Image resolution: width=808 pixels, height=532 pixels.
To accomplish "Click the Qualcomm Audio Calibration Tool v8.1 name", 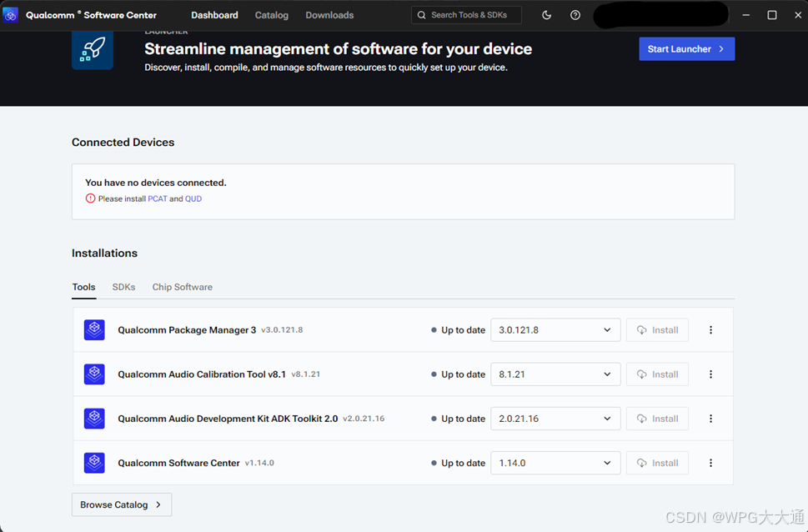I will point(202,374).
